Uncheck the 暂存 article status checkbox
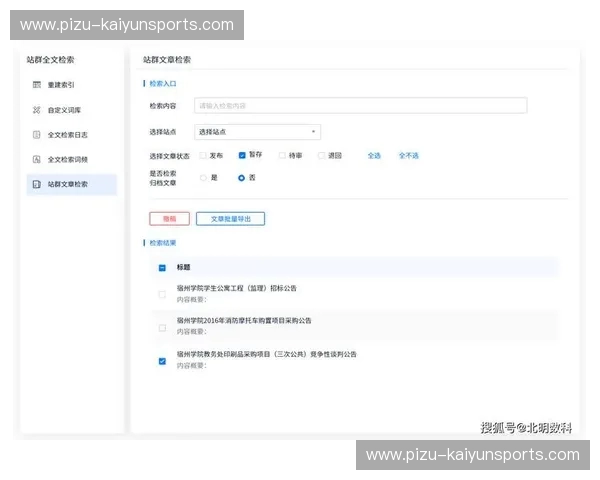This screenshot has width=600, height=480. pos(242,155)
